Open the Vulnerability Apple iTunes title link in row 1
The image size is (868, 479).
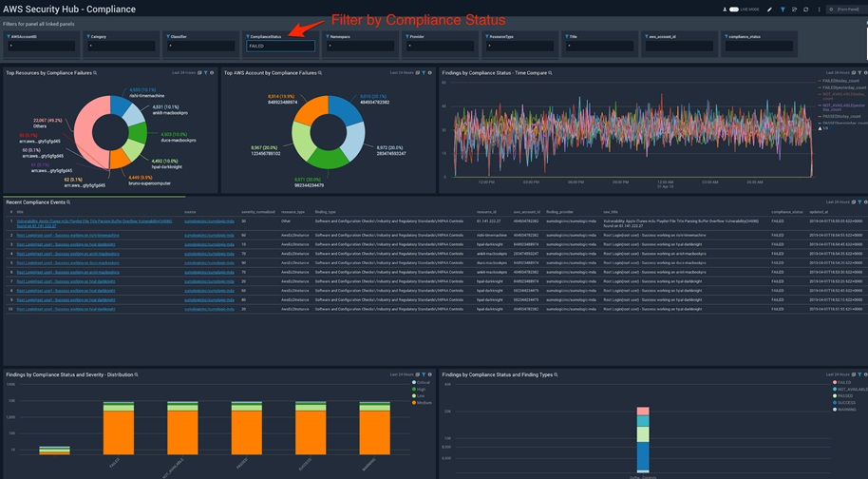[94, 223]
